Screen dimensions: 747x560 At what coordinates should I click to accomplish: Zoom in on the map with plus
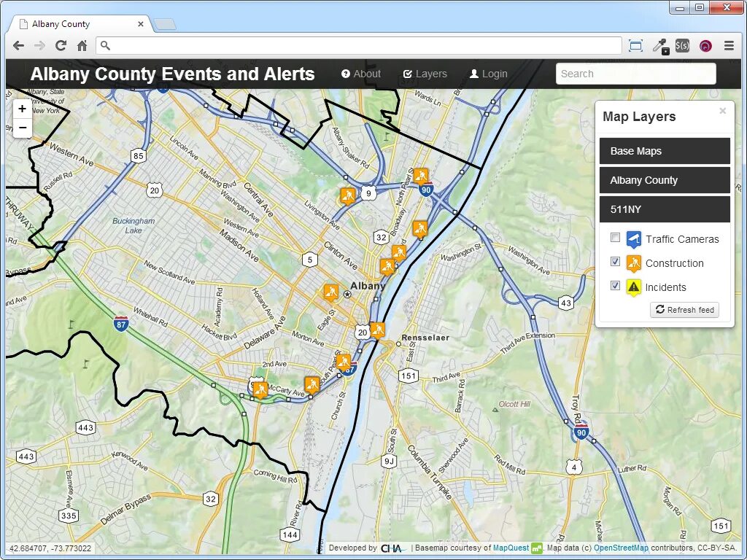22,109
